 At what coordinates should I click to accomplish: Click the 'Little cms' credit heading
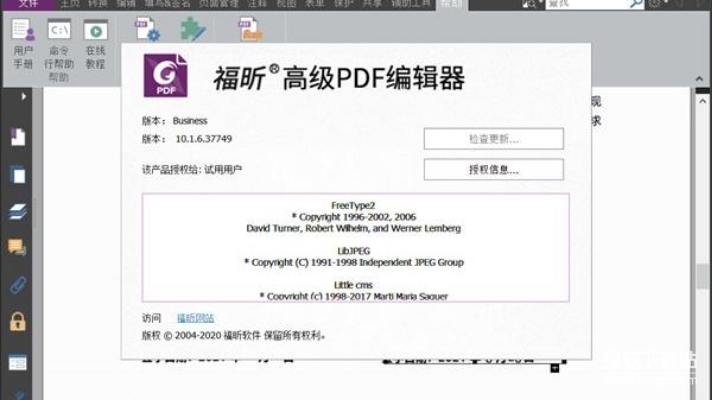353,285
